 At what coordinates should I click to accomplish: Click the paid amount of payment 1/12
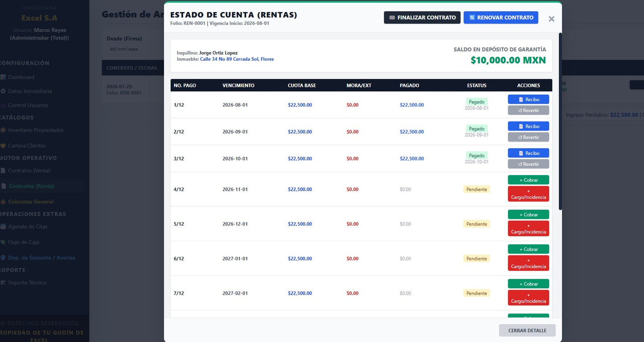412,105
